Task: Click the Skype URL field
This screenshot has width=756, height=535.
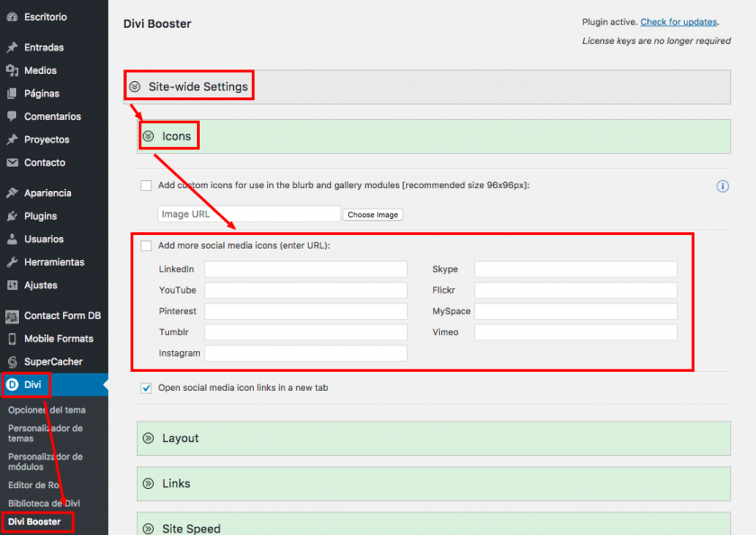Action: click(x=576, y=269)
